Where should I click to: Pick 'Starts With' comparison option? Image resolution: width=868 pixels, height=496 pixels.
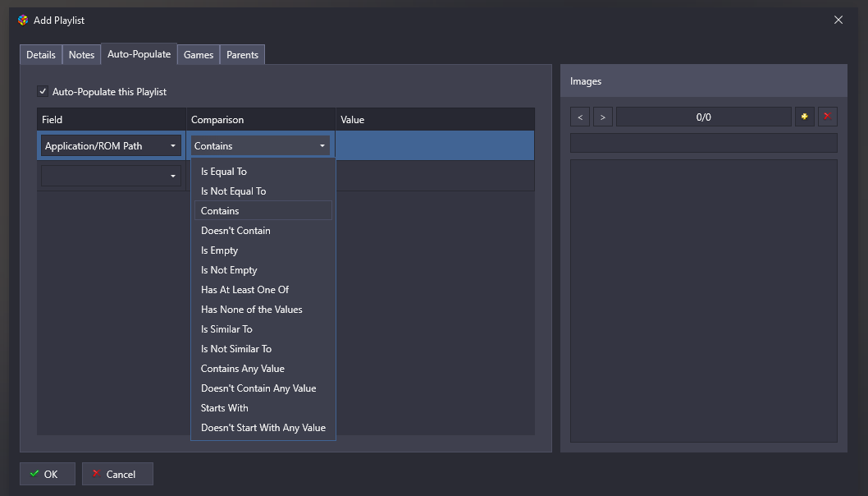coord(225,408)
